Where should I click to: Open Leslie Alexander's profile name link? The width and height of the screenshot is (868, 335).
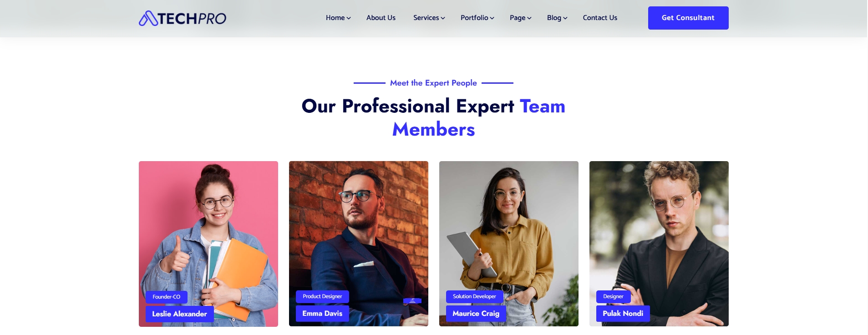point(179,314)
